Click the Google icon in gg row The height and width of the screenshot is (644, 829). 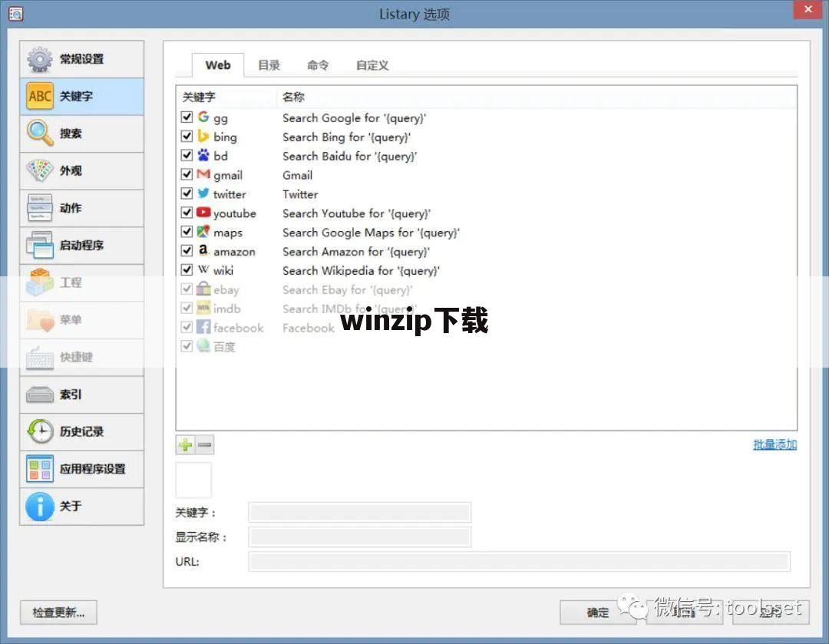tap(203, 117)
